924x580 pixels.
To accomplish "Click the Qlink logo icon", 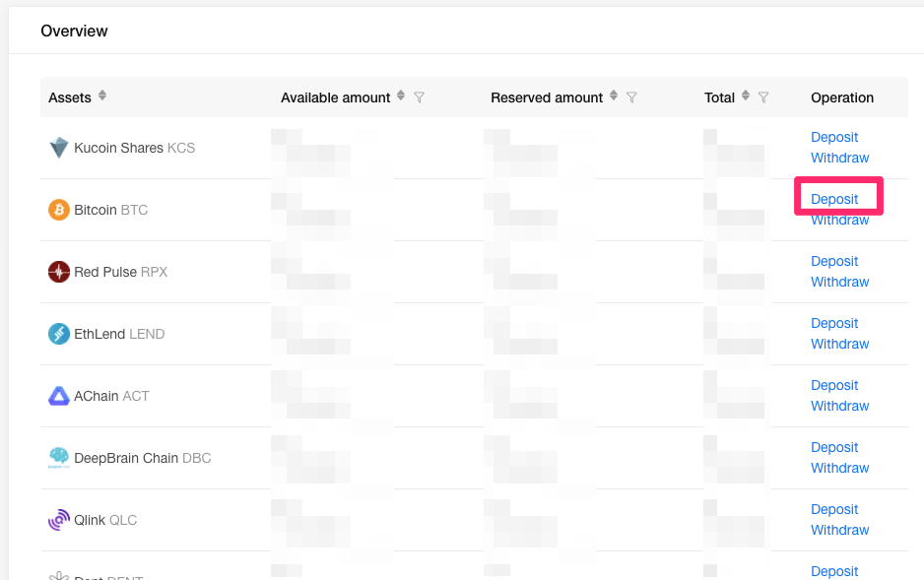I will point(59,520).
